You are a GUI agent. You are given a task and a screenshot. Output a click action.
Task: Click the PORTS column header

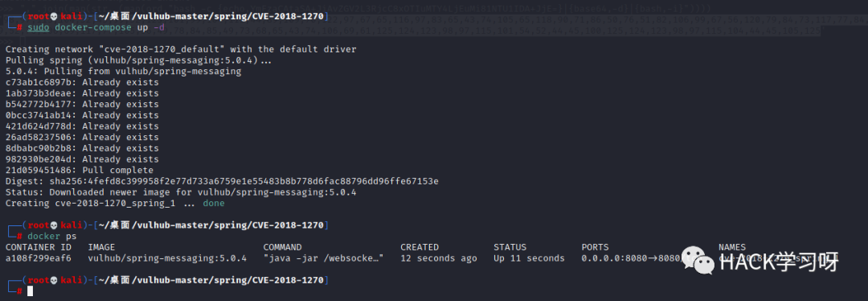point(595,247)
